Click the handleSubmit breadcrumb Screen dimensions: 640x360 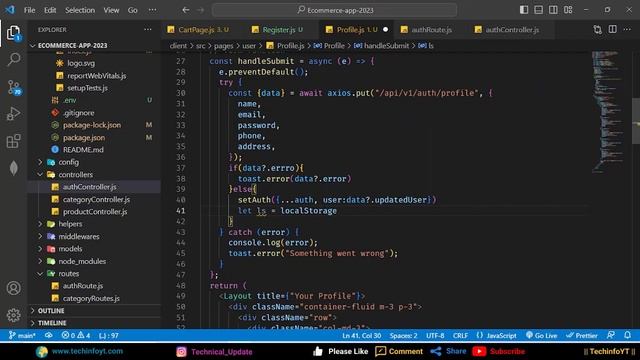coord(381,46)
